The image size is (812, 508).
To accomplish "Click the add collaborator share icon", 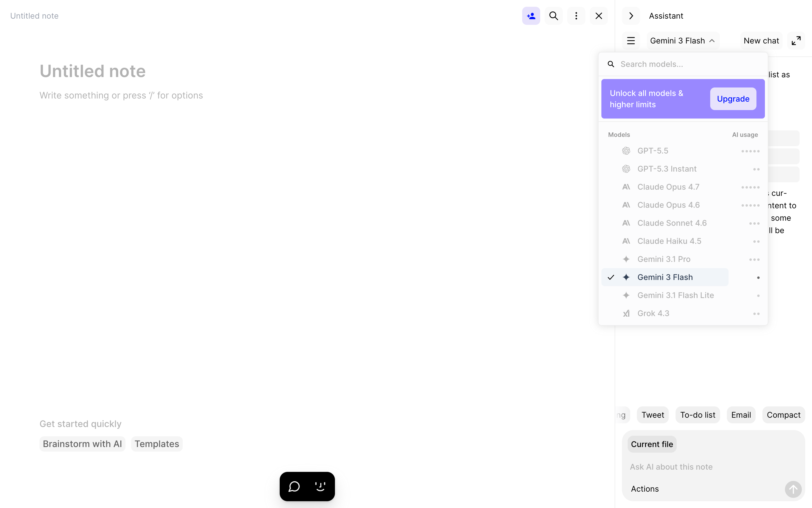I will click(531, 16).
